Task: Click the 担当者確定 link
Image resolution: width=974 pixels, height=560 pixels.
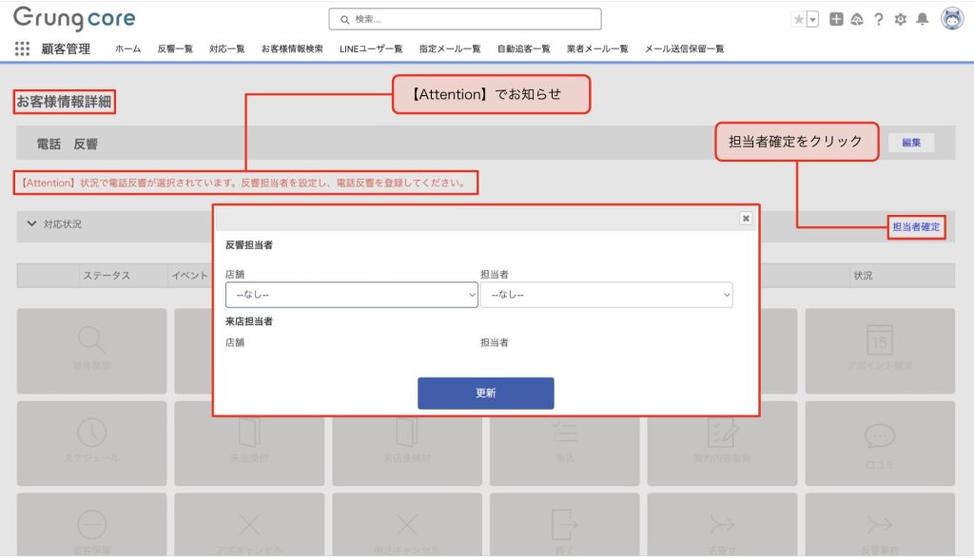Action: point(915,228)
